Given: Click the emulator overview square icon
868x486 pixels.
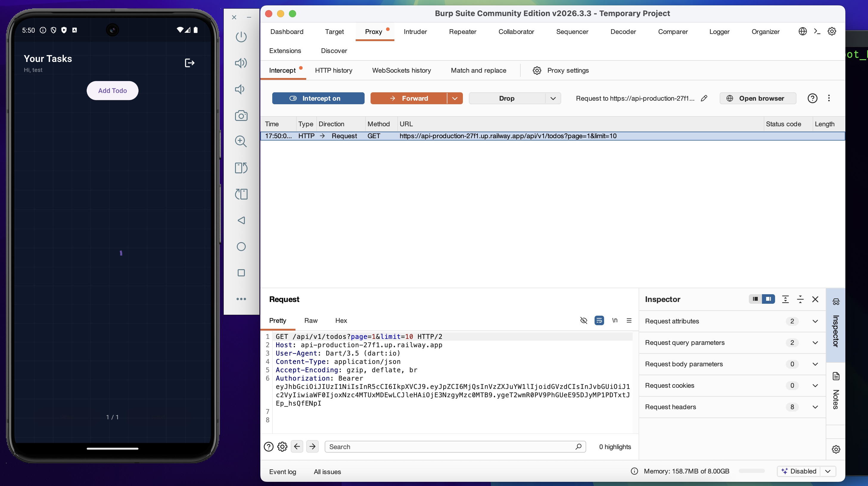Looking at the screenshot, I should [x=241, y=273].
